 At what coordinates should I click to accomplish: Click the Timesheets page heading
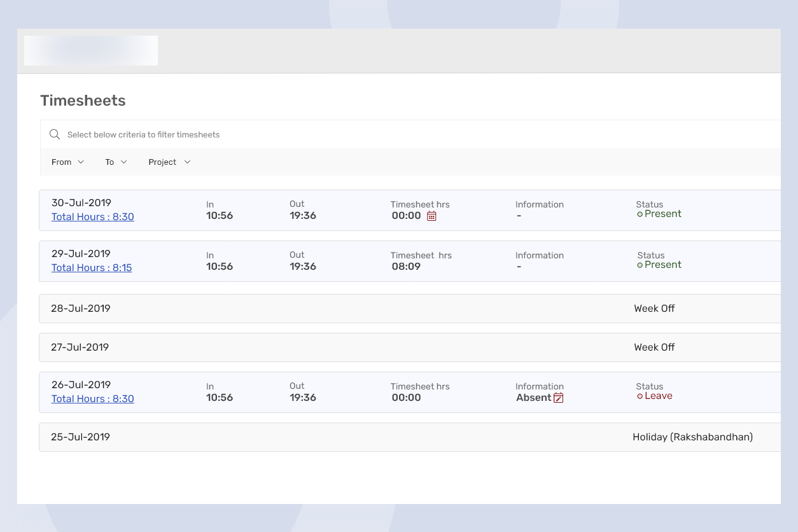[83, 101]
